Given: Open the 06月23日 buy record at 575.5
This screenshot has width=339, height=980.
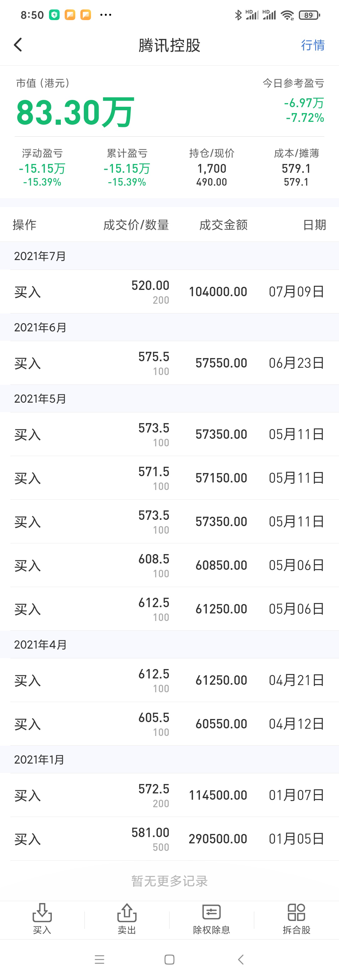Looking at the screenshot, I should tap(169, 363).
